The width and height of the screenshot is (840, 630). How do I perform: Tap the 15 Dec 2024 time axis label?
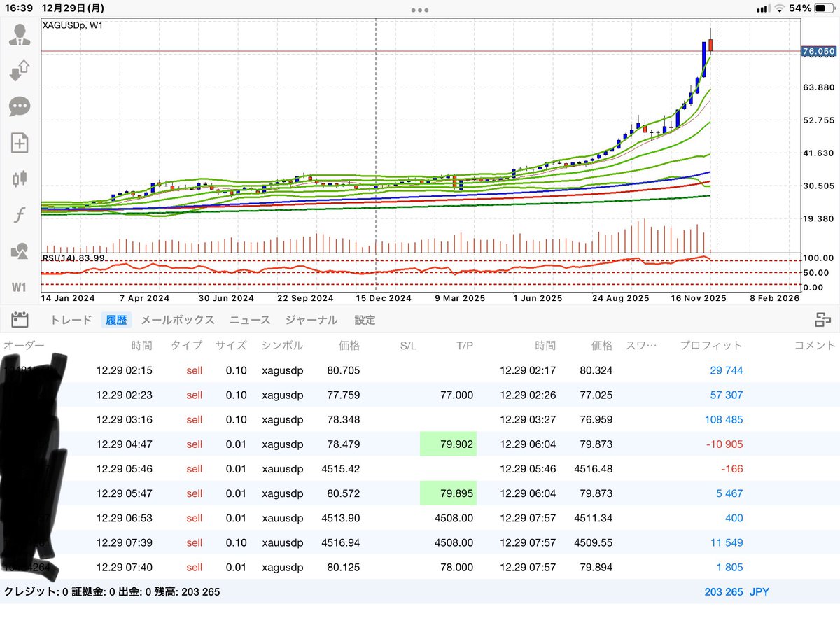point(384,297)
